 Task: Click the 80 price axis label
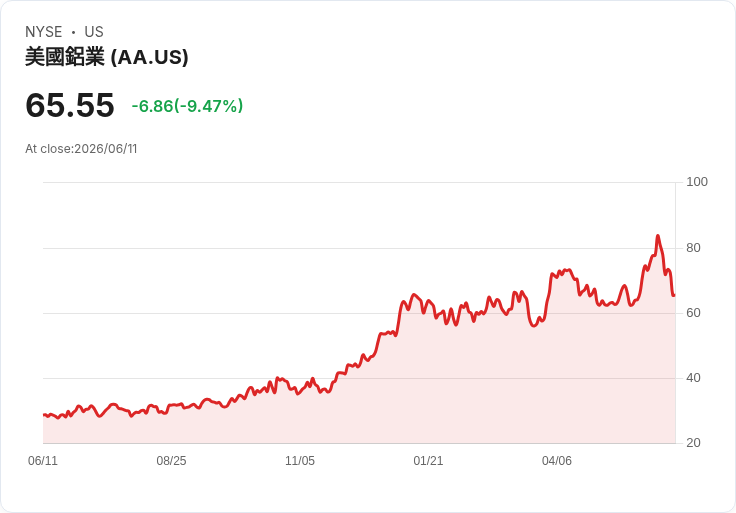[x=693, y=247]
